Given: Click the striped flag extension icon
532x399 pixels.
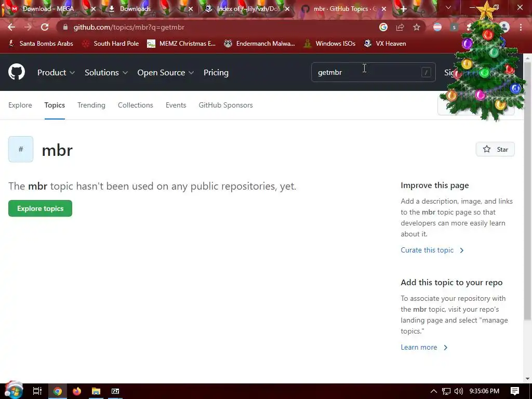Looking at the screenshot, I should (437, 27).
